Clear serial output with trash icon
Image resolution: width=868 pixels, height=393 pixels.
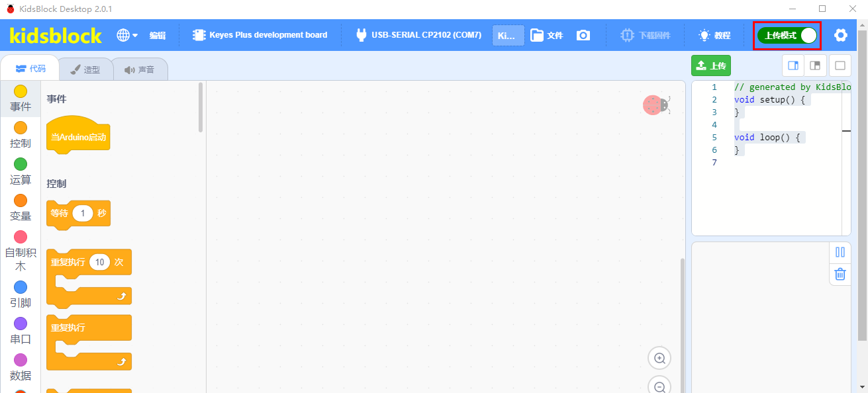pyautogui.click(x=840, y=274)
